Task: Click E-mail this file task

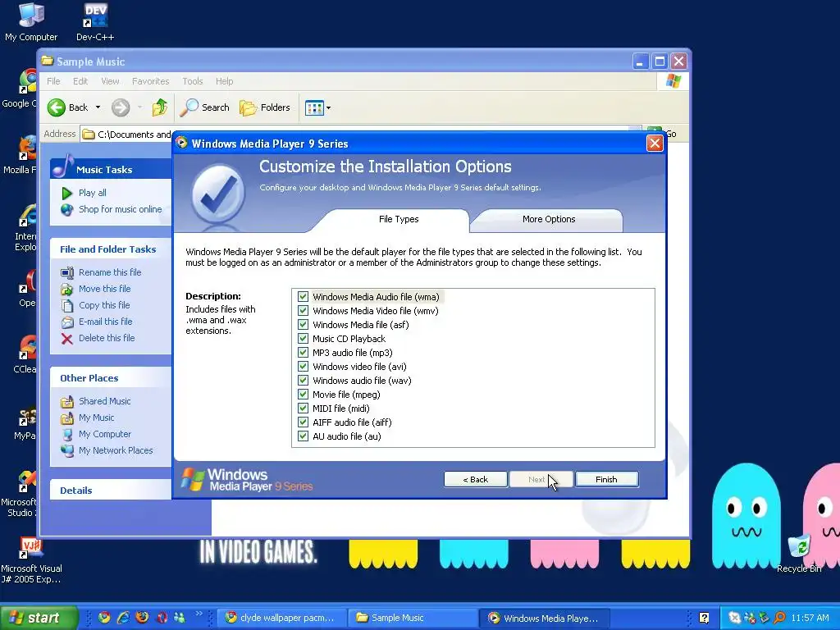Action: pos(106,322)
